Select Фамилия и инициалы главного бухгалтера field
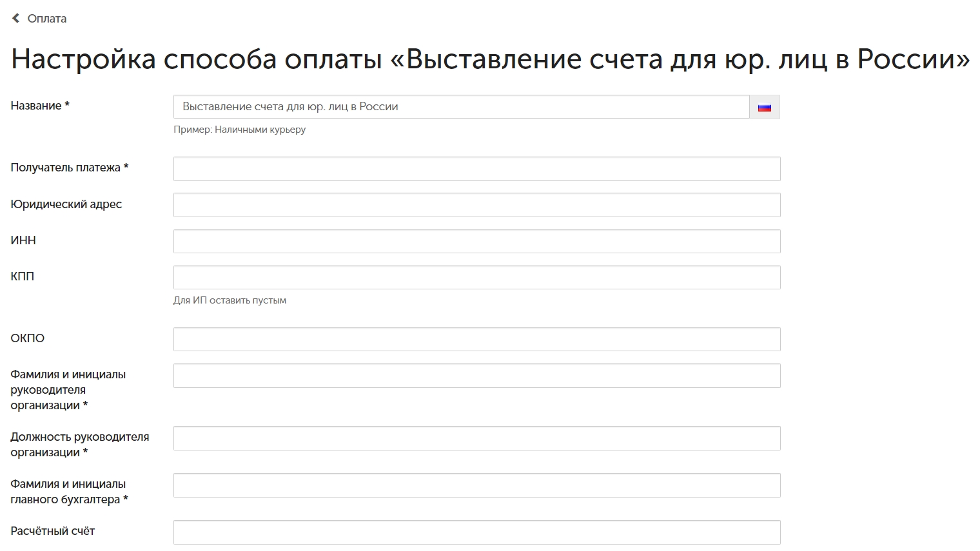Viewport: 980px width, 551px height. (x=477, y=485)
